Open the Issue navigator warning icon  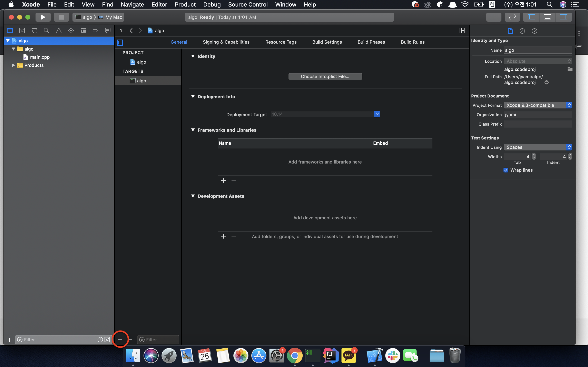coord(59,31)
